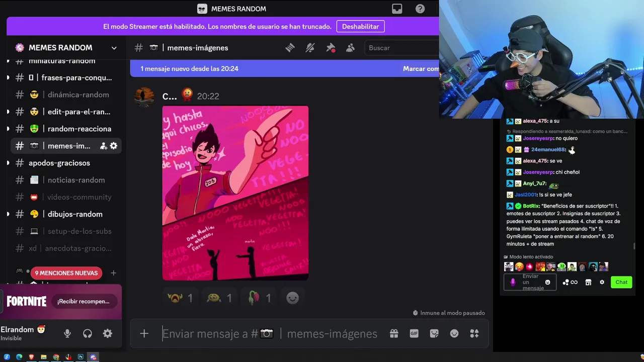Toggle the second emoji reaction

coord(219,298)
